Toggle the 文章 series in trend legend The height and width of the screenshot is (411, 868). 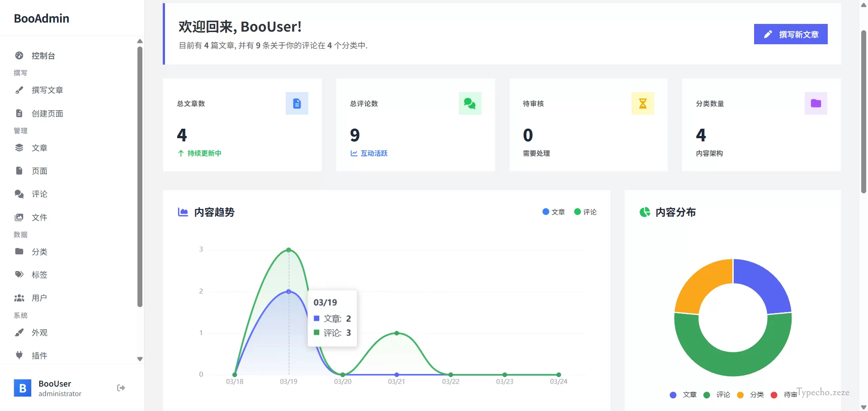coord(554,212)
